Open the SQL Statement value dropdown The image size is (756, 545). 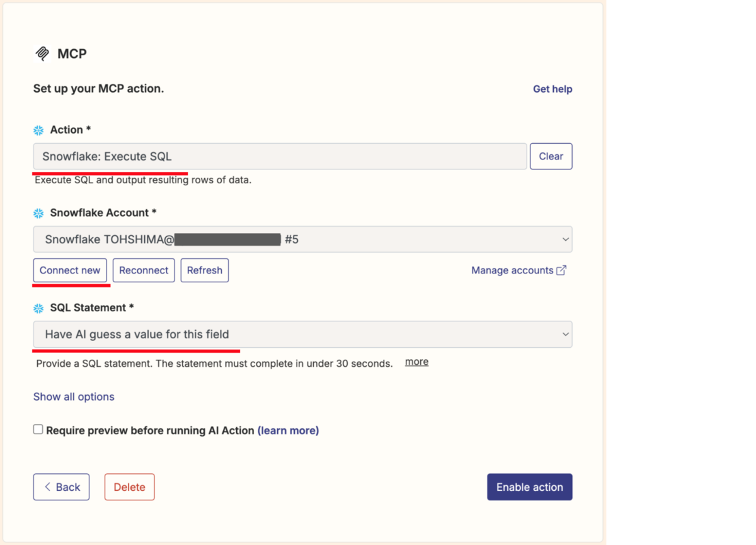pyautogui.click(x=302, y=335)
